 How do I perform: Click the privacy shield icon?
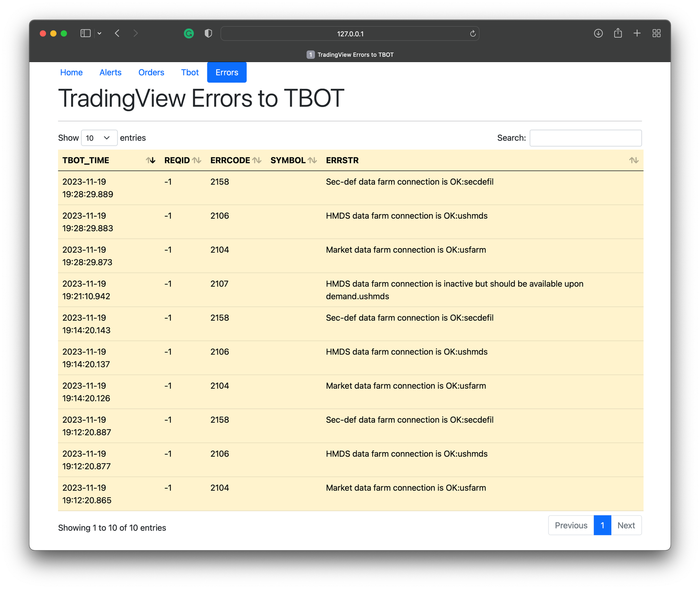(x=208, y=34)
